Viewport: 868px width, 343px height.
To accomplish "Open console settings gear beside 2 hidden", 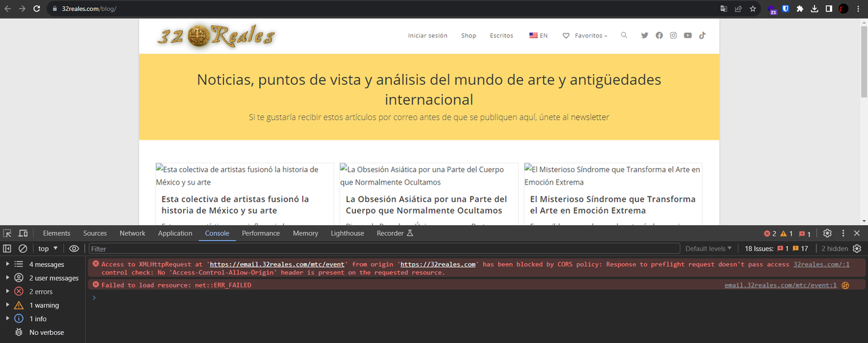I will point(857,249).
